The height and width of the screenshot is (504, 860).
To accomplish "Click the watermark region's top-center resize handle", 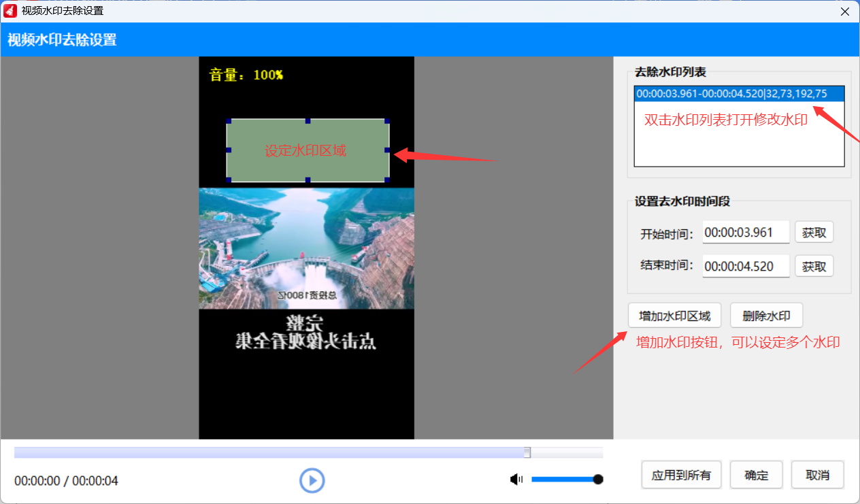I will [x=308, y=121].
